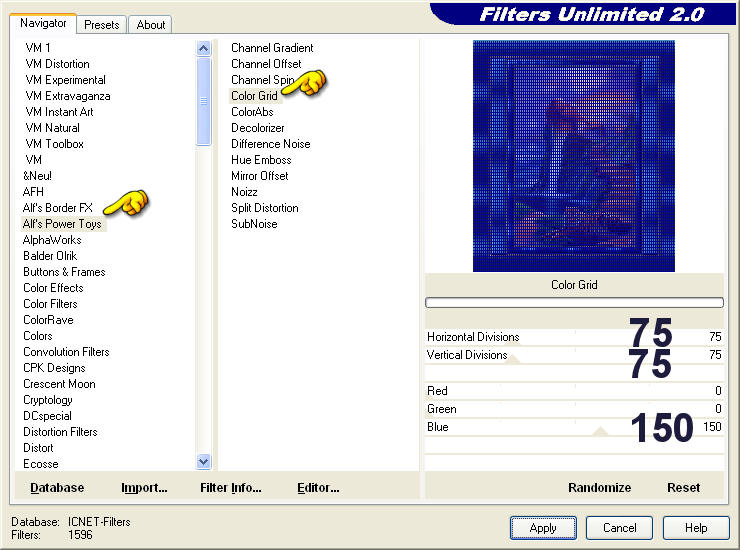Select the Balder Olrik category
This screenshot has width=740, height=550.
pyautogui.click(x=50, y=256)
